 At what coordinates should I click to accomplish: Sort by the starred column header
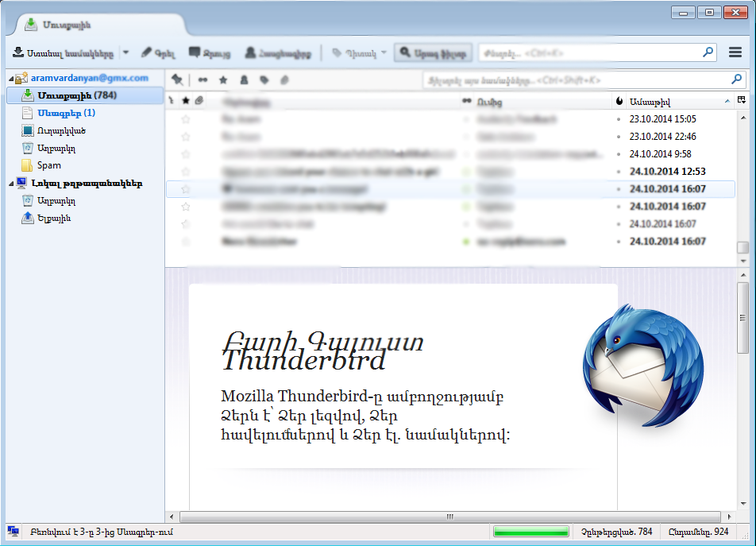pyautogui.click(x=186, y=101)
